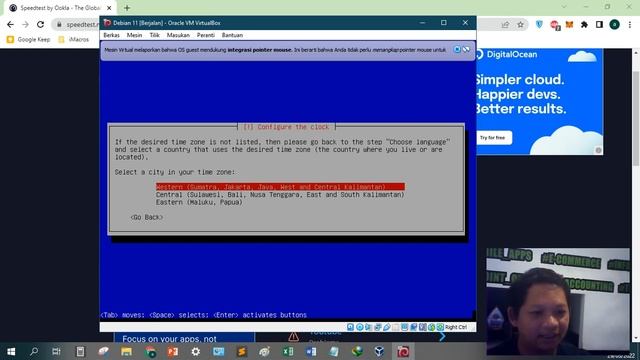
Task: Open the Chrome profile avatar
Action: pyautogui.click(x=614, y=24)
